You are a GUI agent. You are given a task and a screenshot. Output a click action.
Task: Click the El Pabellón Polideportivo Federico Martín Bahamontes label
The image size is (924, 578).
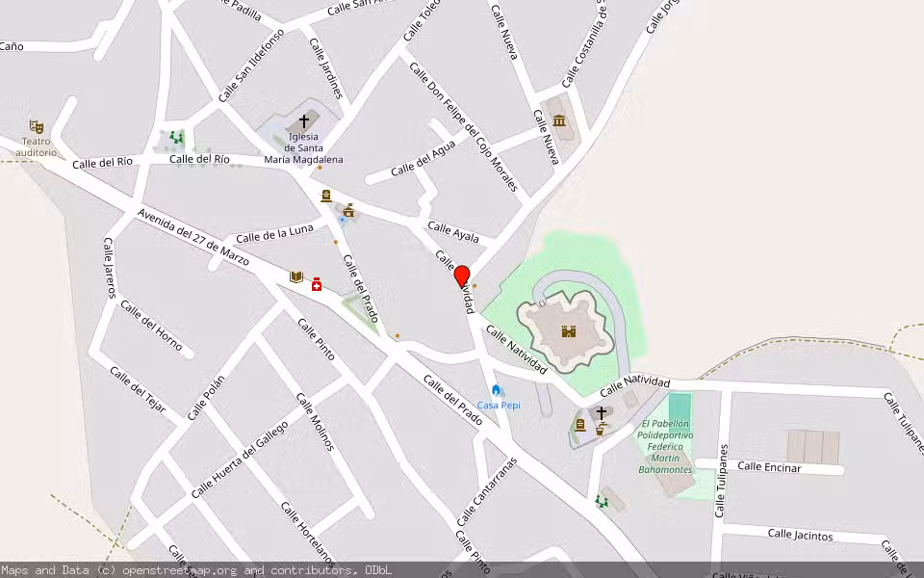(665, 446)
